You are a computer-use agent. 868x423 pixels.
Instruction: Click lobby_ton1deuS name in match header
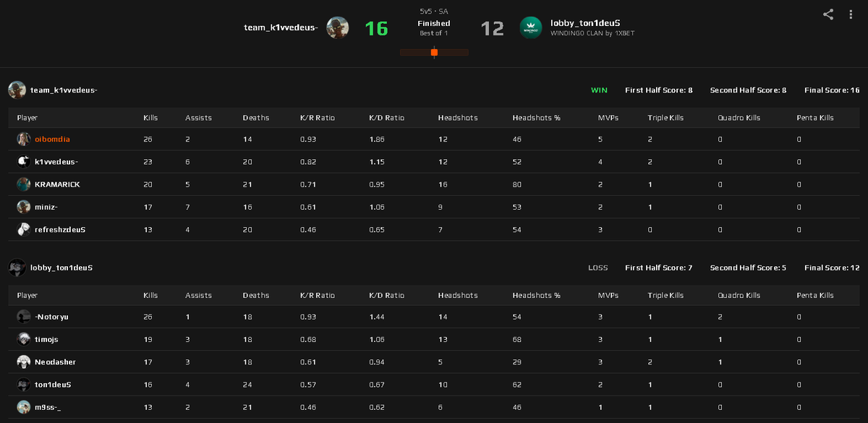click(585, 22)
